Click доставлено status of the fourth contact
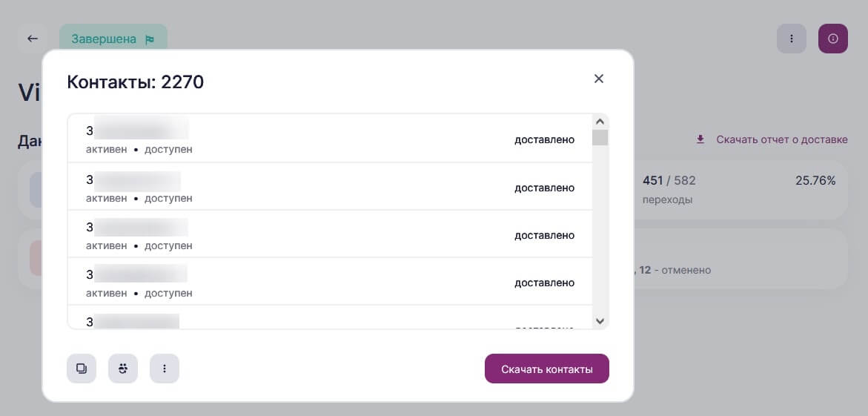868x416 pixels. (545, 283)
